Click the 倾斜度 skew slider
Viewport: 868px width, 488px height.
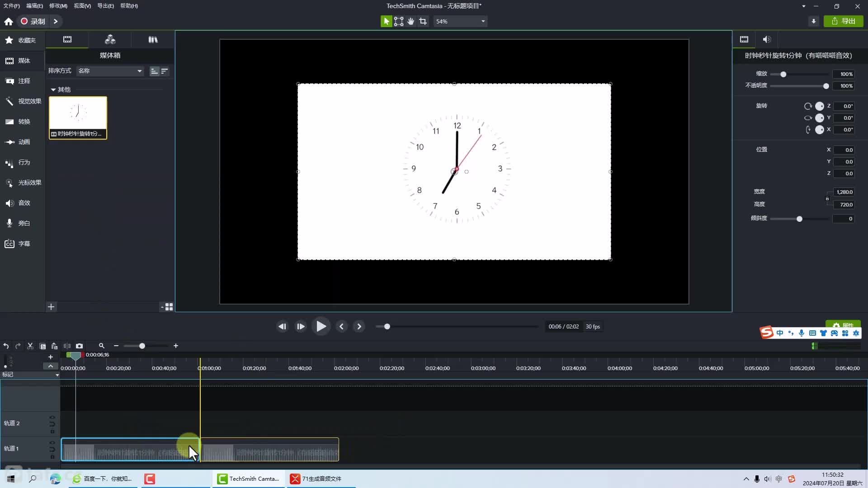click(x=799, y=219)
